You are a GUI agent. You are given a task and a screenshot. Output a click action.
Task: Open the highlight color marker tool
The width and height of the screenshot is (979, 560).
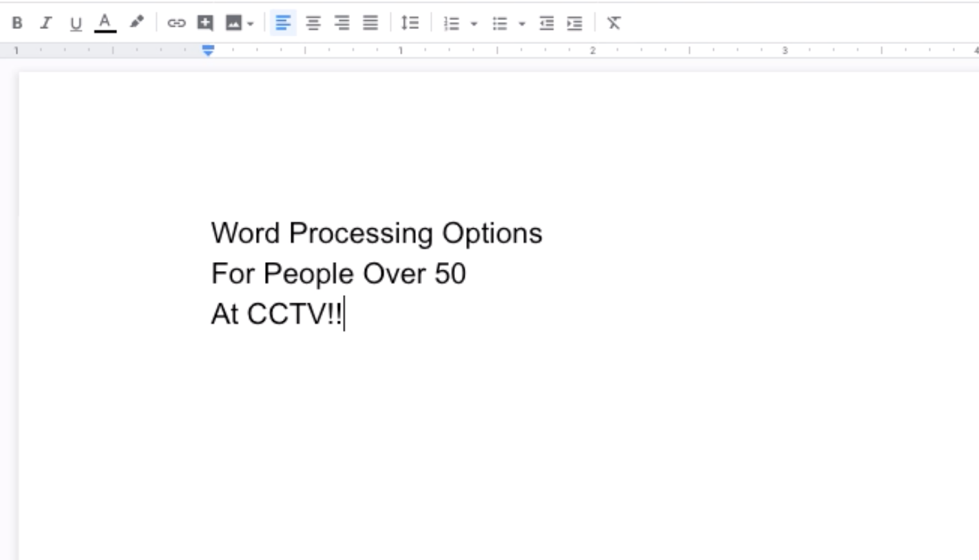pos(136,23)
